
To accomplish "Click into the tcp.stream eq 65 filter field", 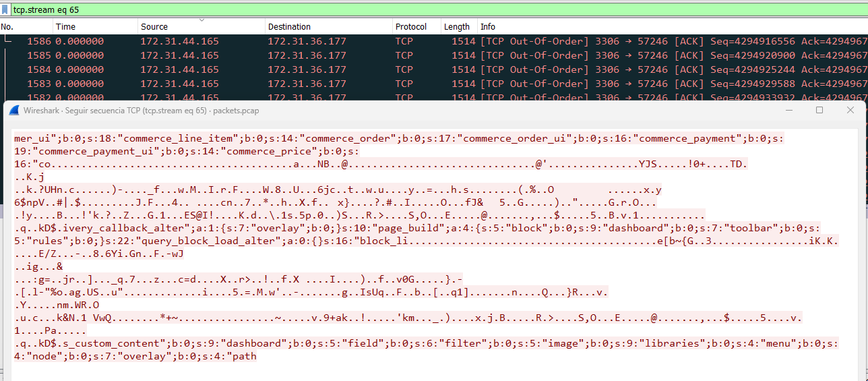I will point(439,9).
